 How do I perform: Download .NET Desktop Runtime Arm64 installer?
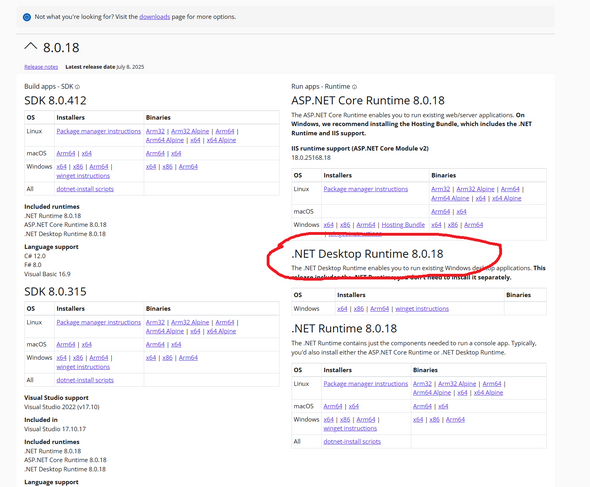tap(379, 309)
